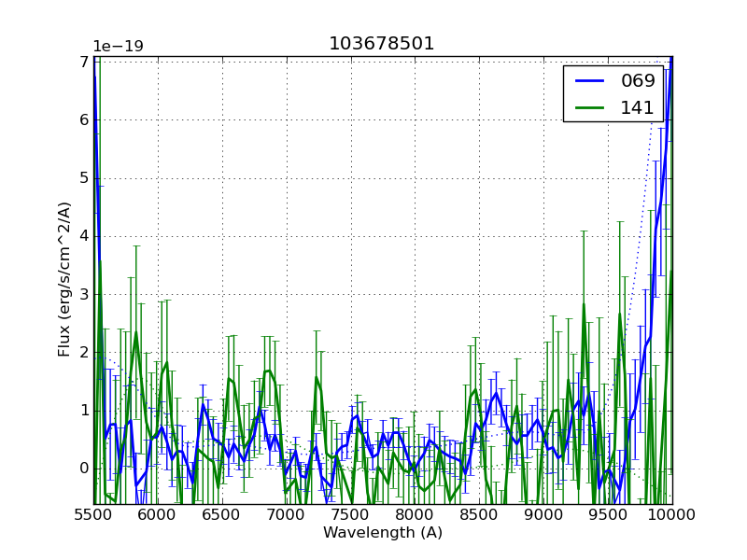The height and width of the screenshot is (560, 747).
Task: Click the 7 y-axis tick label
Action: tap(84, 63)
